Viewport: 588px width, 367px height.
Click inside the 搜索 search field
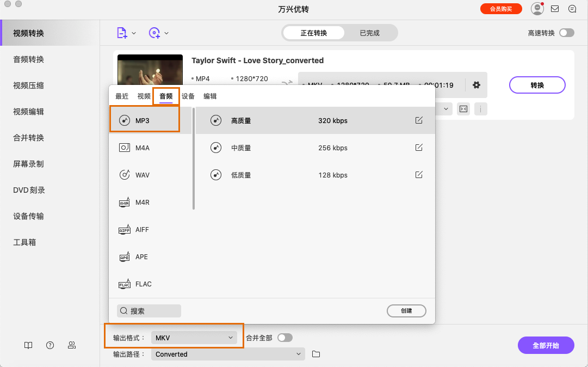[148, 310]
